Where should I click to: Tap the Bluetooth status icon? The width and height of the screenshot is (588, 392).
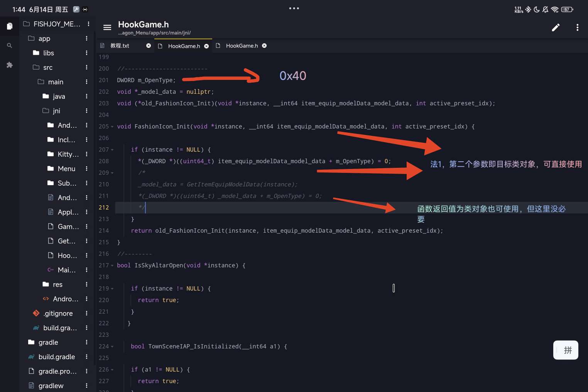click(528, 9)
